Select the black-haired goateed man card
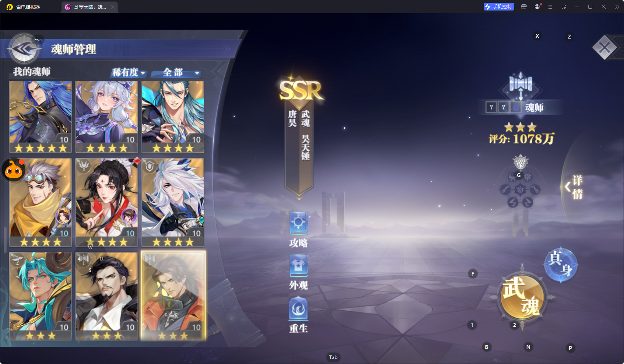Image resolution: width=624 pixels, height=364 pixels. click(x=107, y=296)
